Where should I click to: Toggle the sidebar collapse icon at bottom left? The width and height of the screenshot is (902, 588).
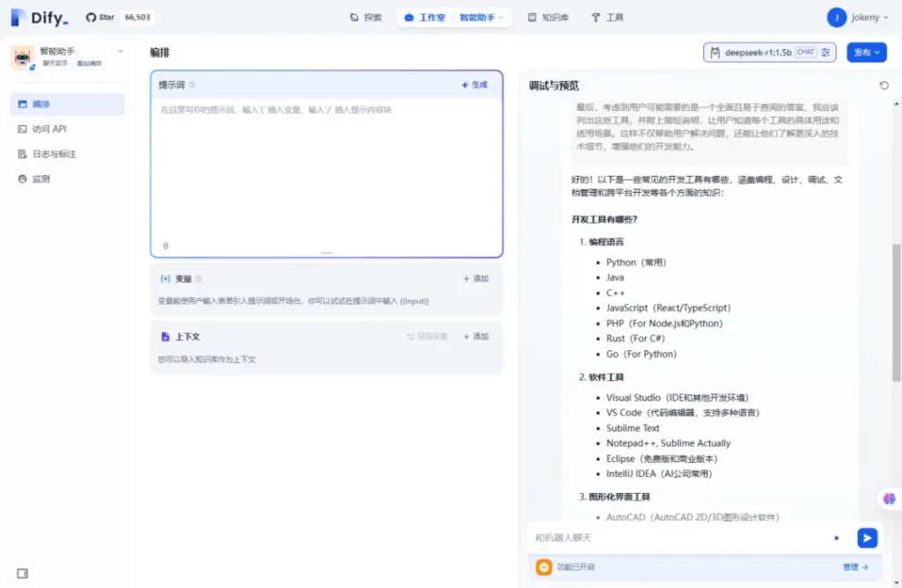(23, 573)
